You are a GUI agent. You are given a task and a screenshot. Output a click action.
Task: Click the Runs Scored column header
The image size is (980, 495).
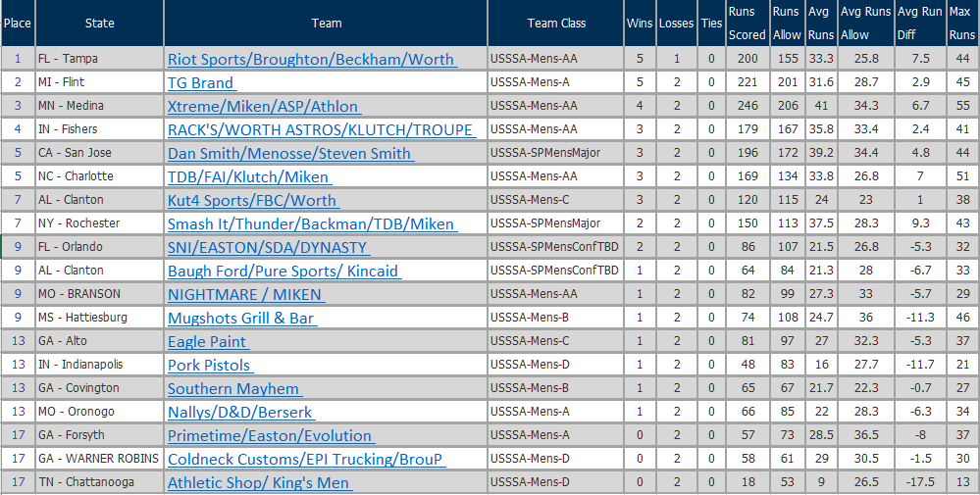click(x=748, y=24)
